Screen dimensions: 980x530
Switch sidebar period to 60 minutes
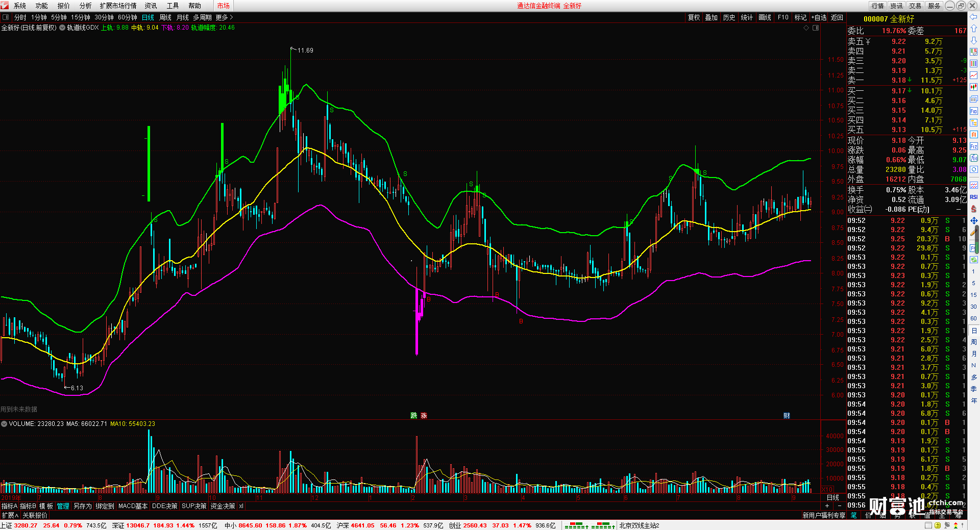[974, 318]
